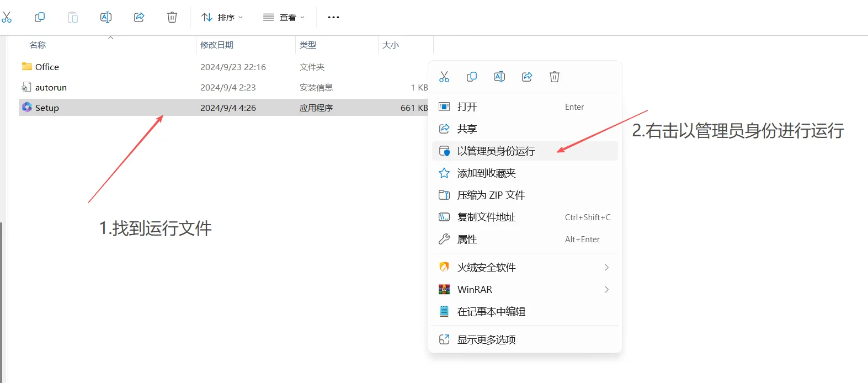Choose 打开 from the context menu
Viewport: 868px width, 383px height.
(x=525, y=107)
